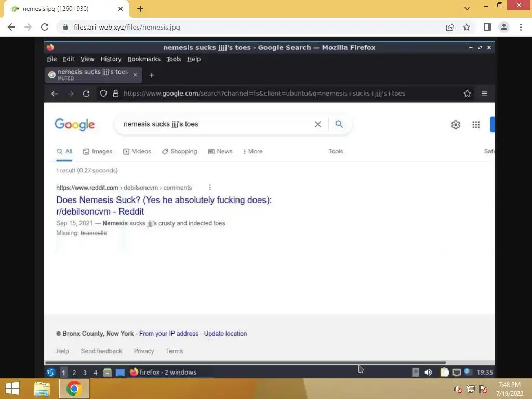Open File Explorer from Windows taskbar
This screenshot has height=399, width=532.
(x=42, y=389)
